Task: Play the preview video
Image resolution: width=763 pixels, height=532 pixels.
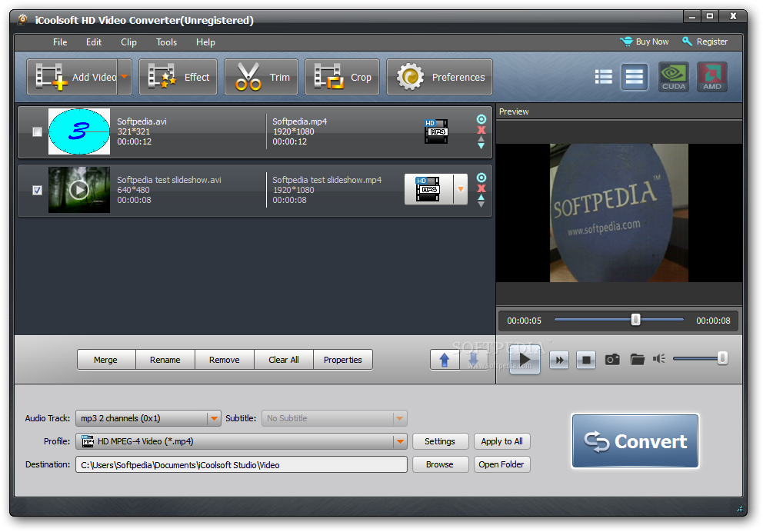Action: 525,361
